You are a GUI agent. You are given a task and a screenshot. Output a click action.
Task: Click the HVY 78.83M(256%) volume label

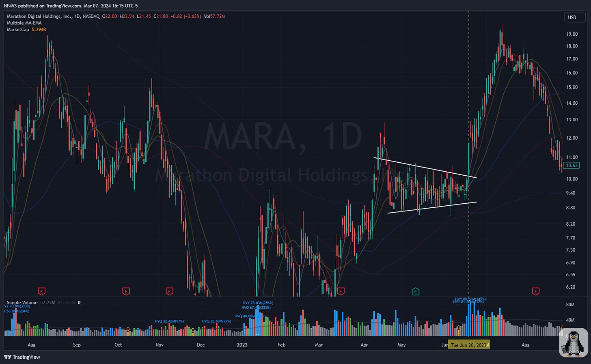tap(258, 303)
